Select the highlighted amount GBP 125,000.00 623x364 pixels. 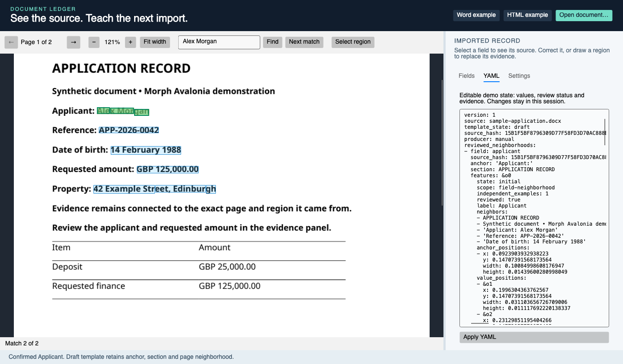point(168,169)
